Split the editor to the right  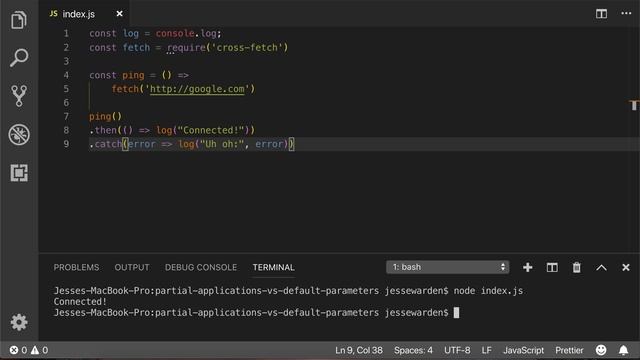(601, 13)
